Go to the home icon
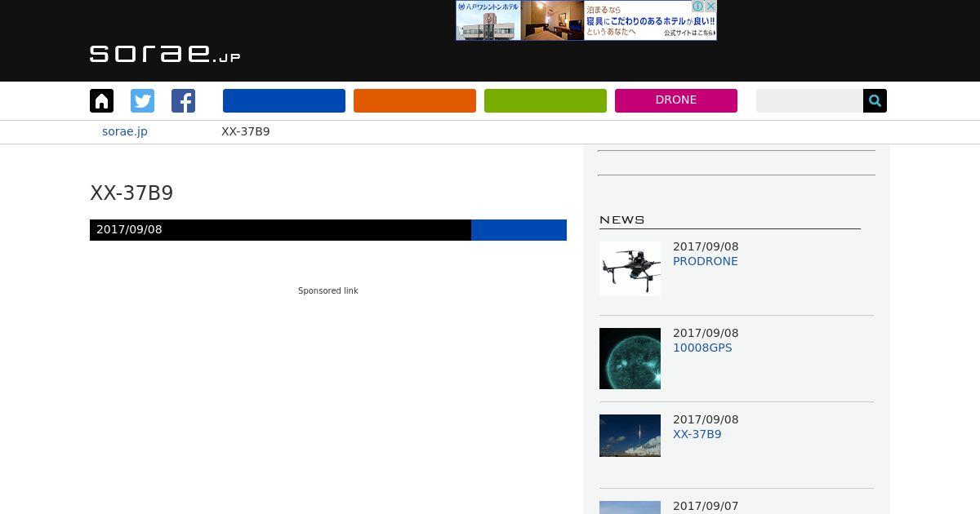Viewport: 980px width, 514px height. point(101,100)
